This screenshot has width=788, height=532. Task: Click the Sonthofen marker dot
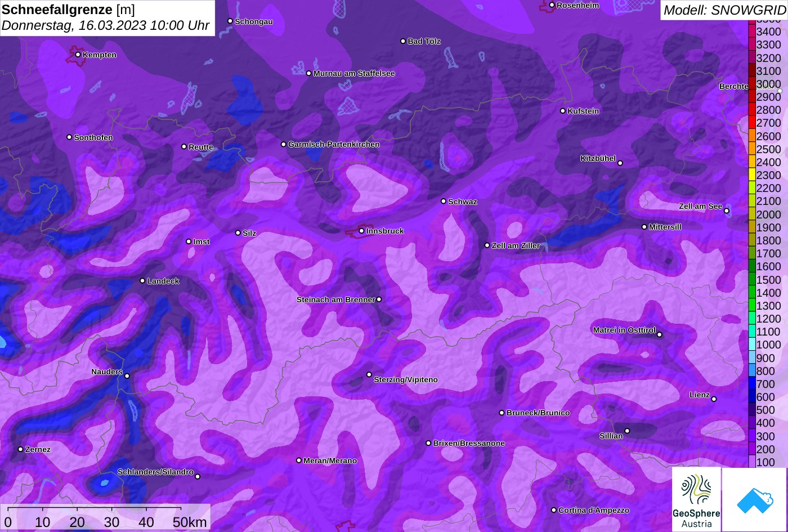69,137
